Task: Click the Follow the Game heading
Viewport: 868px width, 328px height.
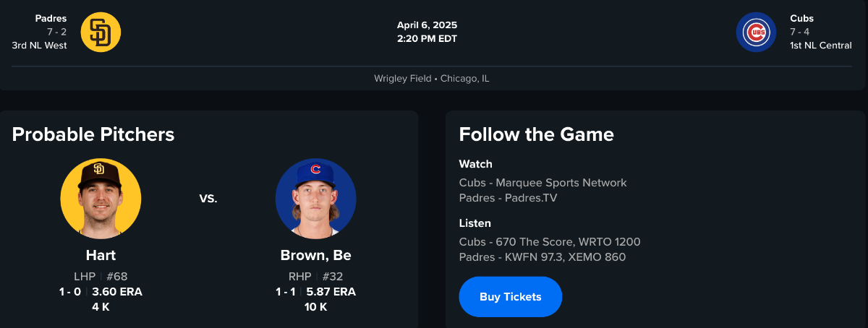Action: 536,134
